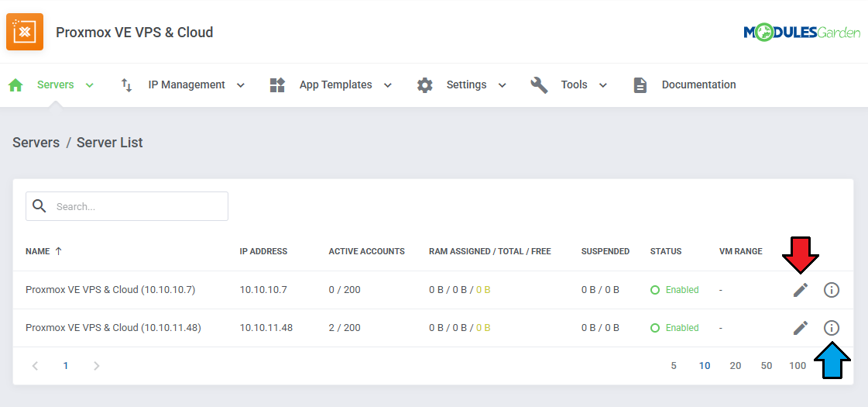Click the ACTIVE ACCOUNTS column header
Viewport: 868px width, 407px height.
(x=367, y=251)
